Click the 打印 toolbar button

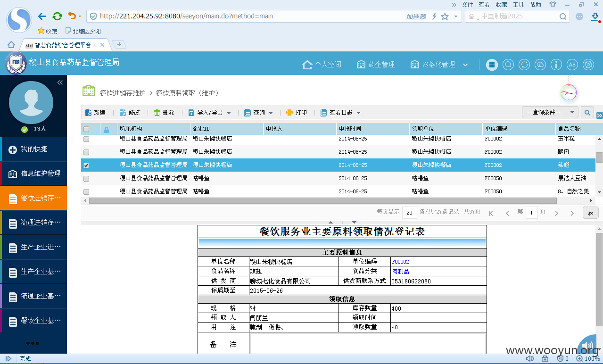pyautogui.click(x=296, y=113)
